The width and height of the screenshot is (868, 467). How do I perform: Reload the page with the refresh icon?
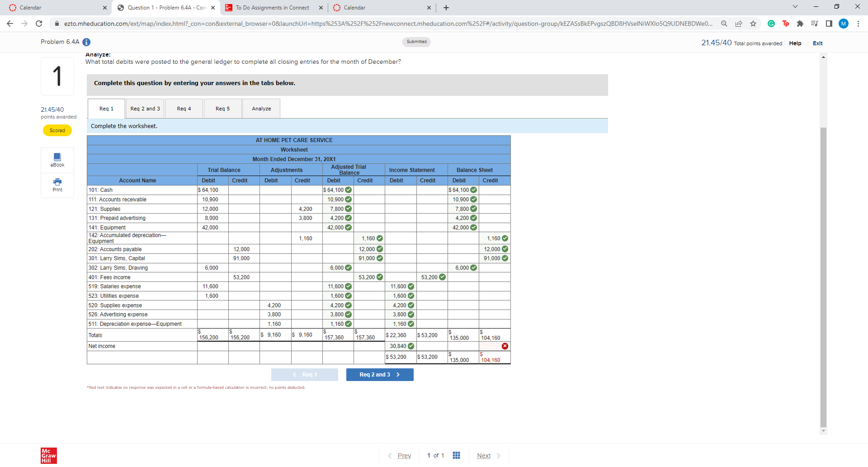(39, 24)
